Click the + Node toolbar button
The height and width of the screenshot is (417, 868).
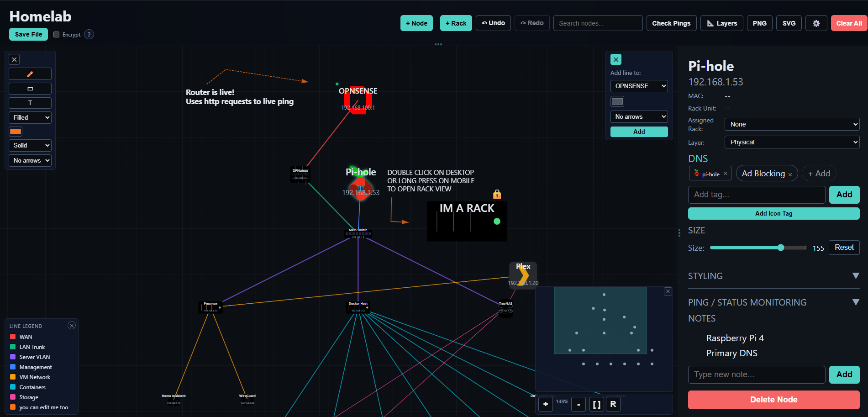click(417, 23)
